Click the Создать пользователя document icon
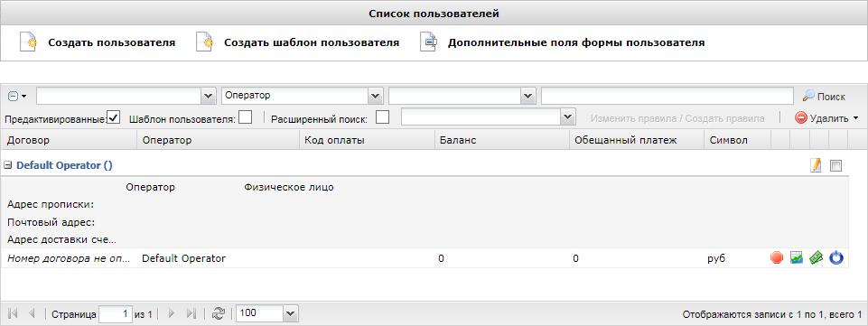Image resolution: width=868 pixels, height=326 pixels. [x=28, y=42]
